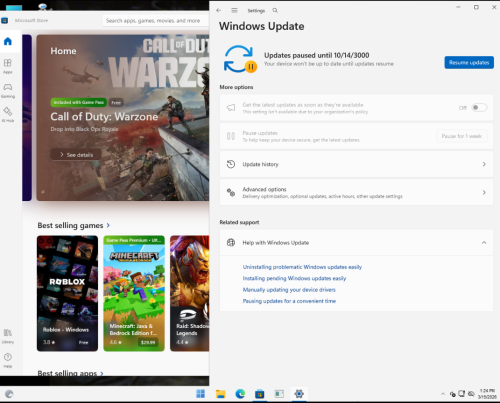Screen dimensions: 500x403
Task: Expand Best selling games list arrow
Action: click(108, 225)
